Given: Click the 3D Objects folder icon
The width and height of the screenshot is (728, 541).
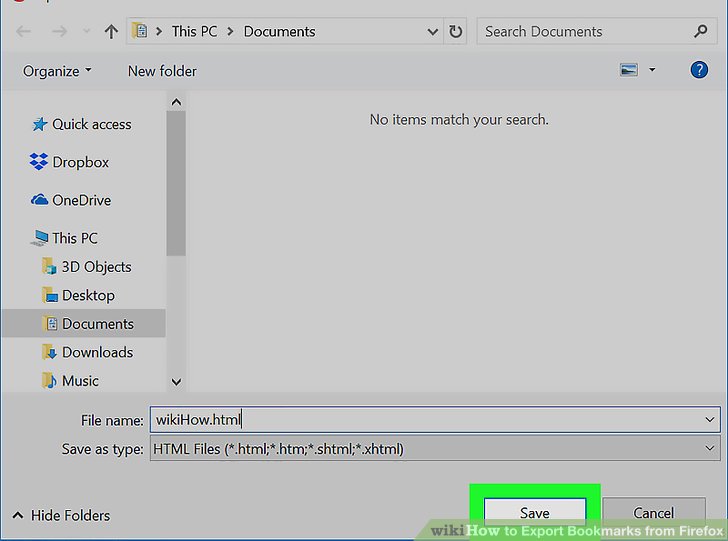Looking at the screenshot, I should point(49,267).
